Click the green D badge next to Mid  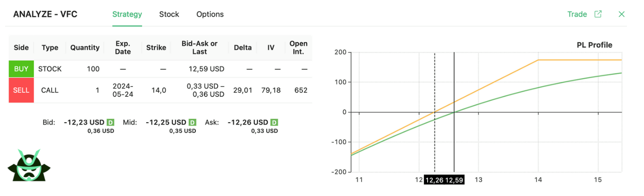[193, 123]
